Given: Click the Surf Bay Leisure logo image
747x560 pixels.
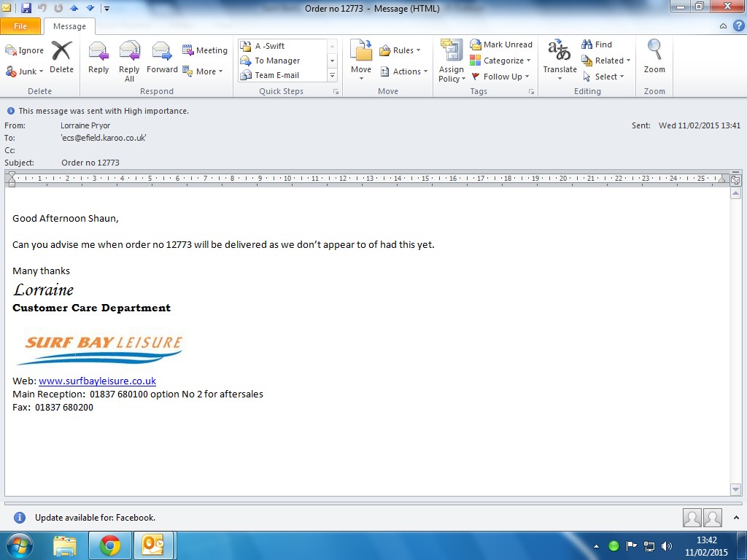Looking at the screenshot, I should pos(101,349).
